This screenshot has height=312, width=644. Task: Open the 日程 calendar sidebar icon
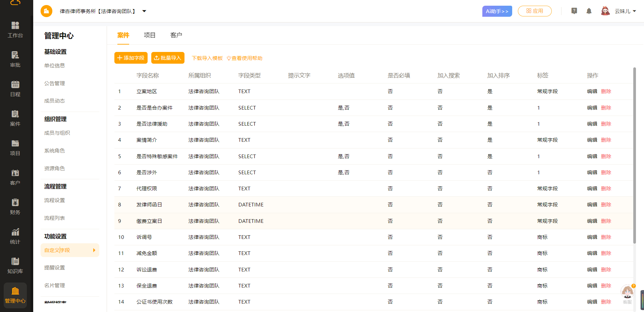click(x=15, y=88)
